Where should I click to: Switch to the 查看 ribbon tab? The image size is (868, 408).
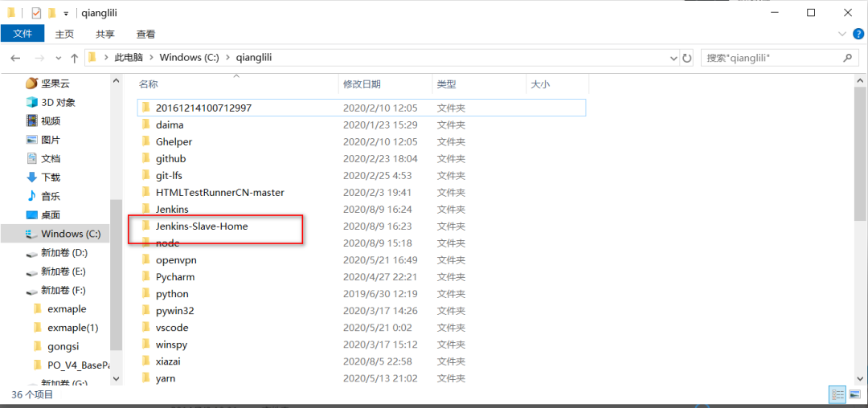tap(146, 34)
